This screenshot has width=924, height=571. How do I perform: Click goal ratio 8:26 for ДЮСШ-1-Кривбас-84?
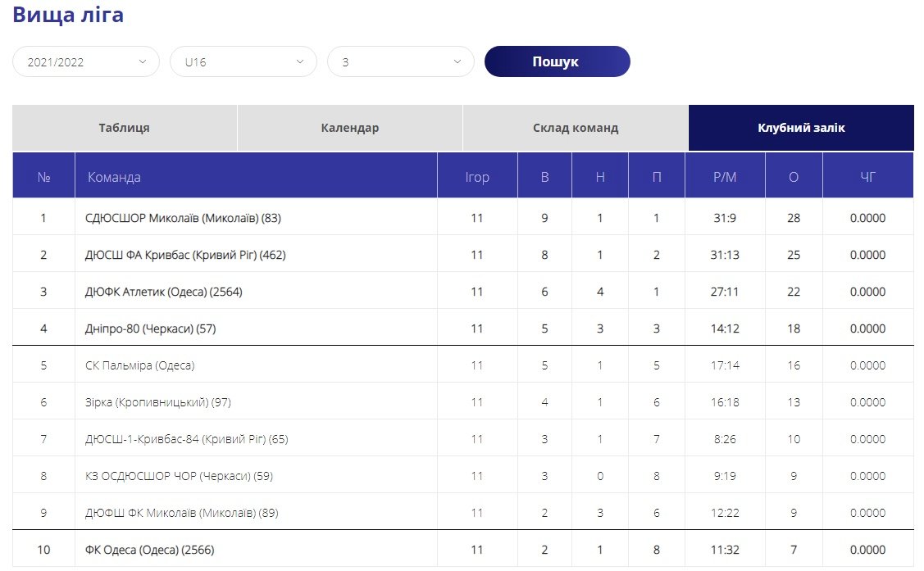[725, 439]
